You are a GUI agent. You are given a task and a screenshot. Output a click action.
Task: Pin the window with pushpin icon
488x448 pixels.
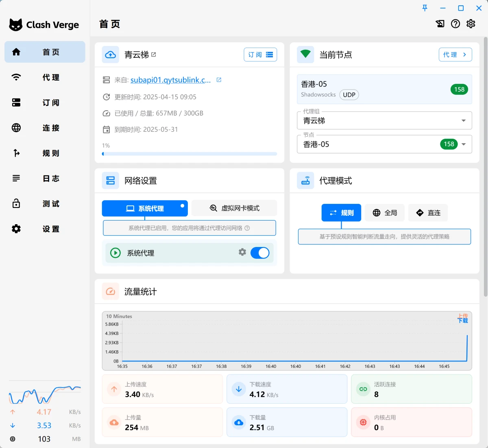tap(425, 8)
